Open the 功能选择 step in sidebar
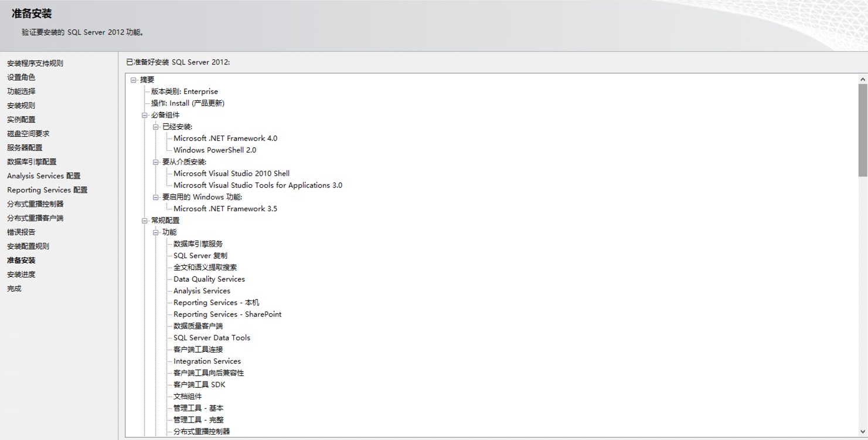 (x=21, y=92)
